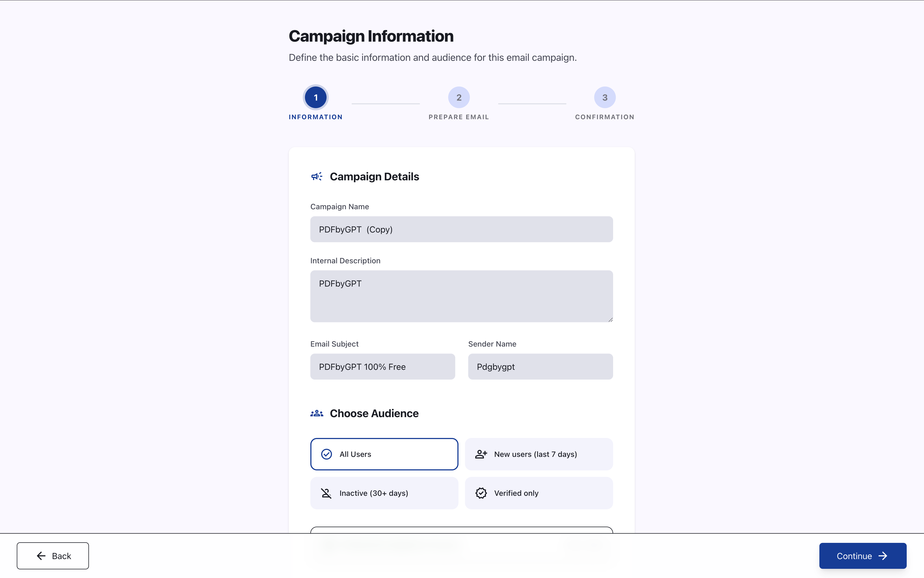
Task: Select the All Users audience option
Action: [384, 454]
